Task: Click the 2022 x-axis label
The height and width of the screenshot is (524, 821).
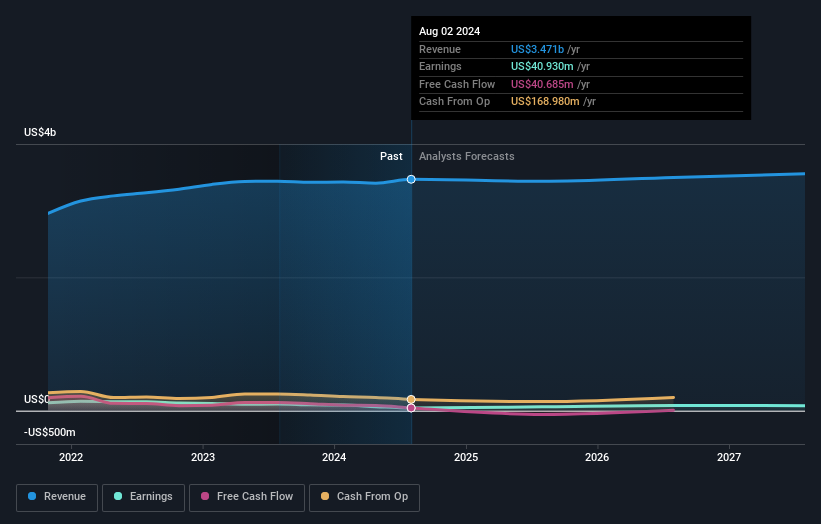Action: coord(71,457)
